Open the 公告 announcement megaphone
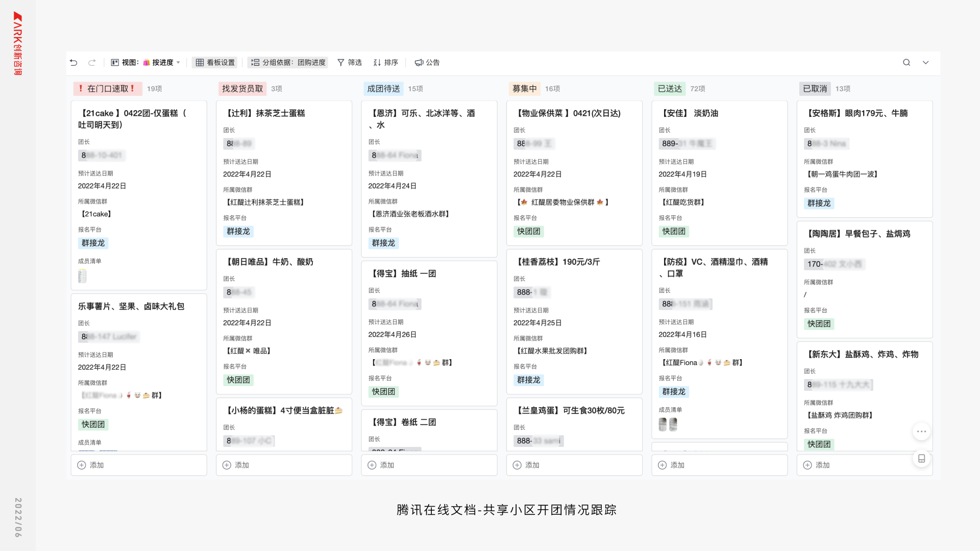 click(x=419, y=62)
